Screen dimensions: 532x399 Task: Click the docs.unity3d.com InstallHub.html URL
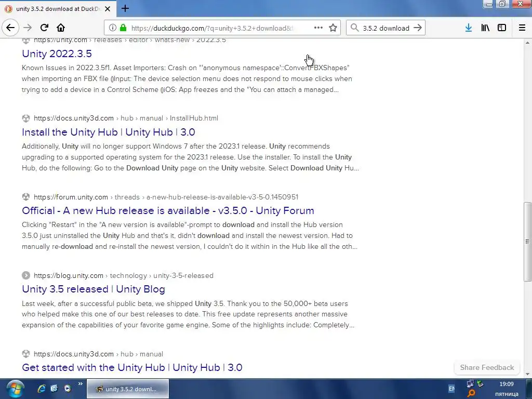pos(126,118)
